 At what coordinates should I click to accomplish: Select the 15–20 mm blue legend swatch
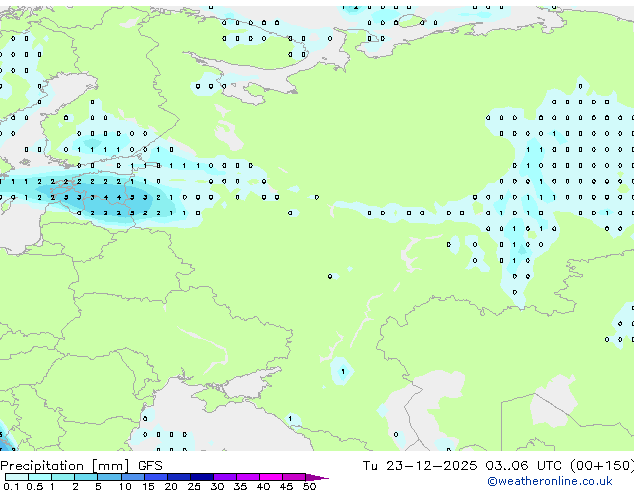click(156, 477)
